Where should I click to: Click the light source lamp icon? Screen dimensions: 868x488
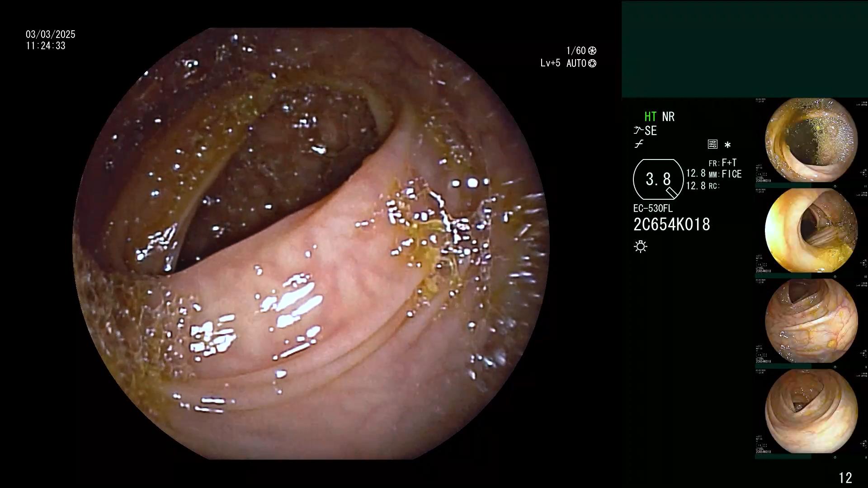click(x=641, y=246)
